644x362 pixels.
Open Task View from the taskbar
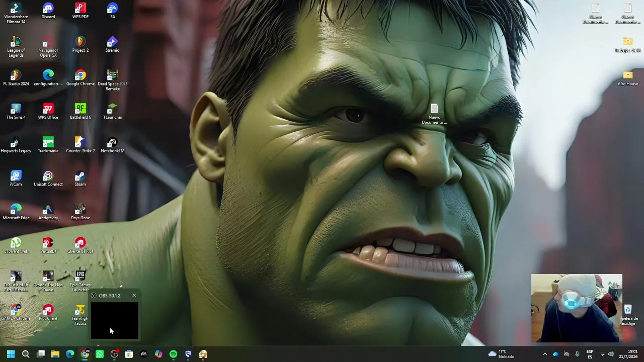point(41,354)
